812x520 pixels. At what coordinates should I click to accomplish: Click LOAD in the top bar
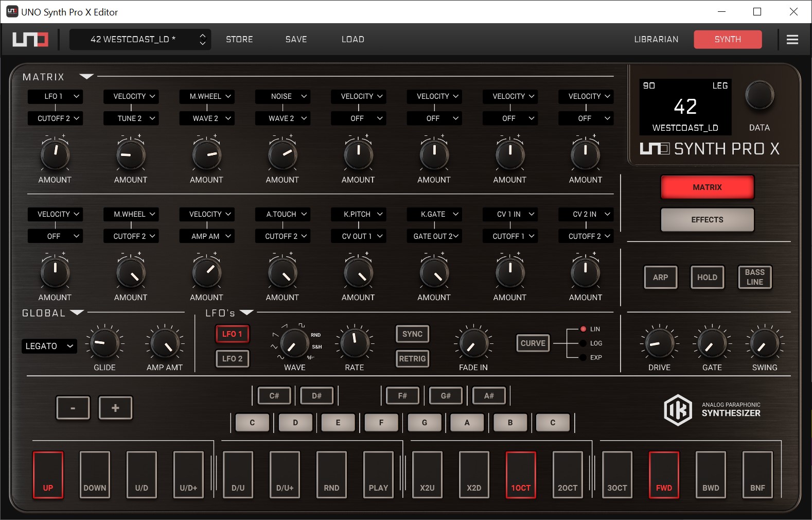click(x=353, y=39)
